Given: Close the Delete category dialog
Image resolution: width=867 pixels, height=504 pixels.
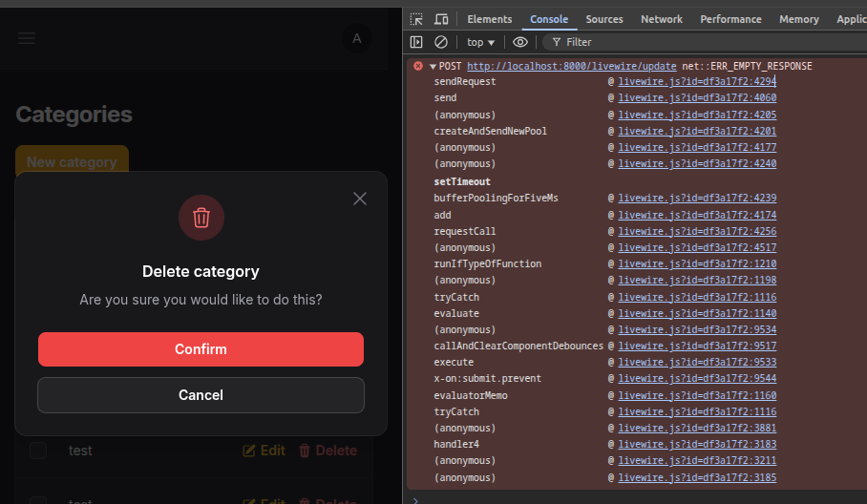Looking at the screenshot, I should [x=360, y=199].
